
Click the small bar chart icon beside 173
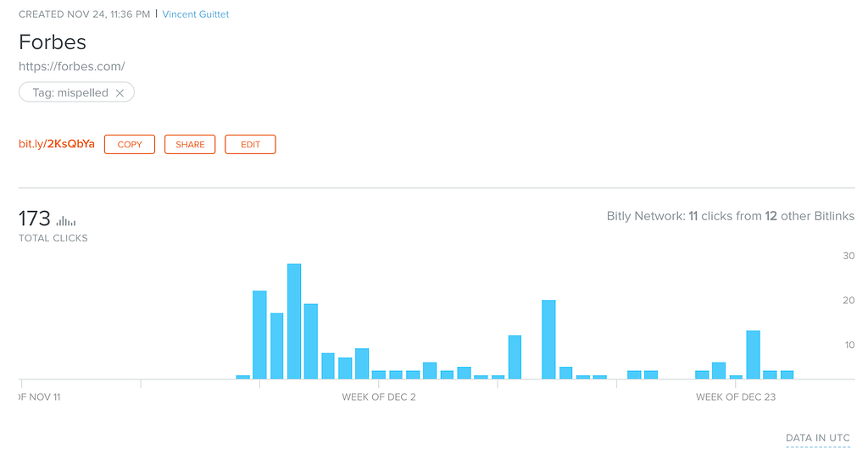66,220
